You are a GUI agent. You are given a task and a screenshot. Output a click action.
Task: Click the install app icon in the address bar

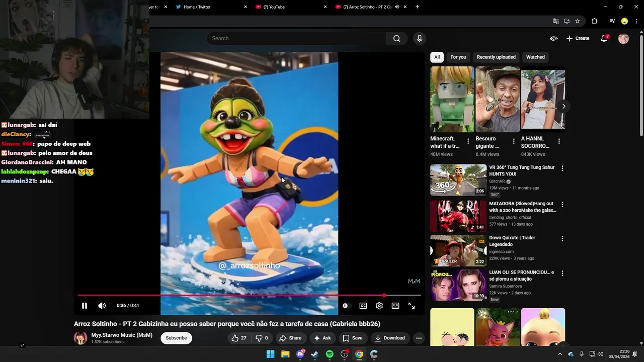[x=567, y=21]
